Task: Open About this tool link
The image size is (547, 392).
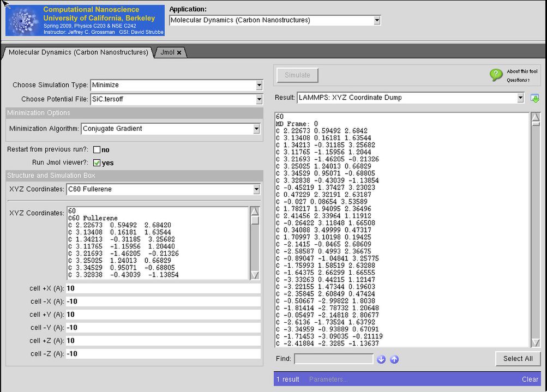Action: pos(522,71)
